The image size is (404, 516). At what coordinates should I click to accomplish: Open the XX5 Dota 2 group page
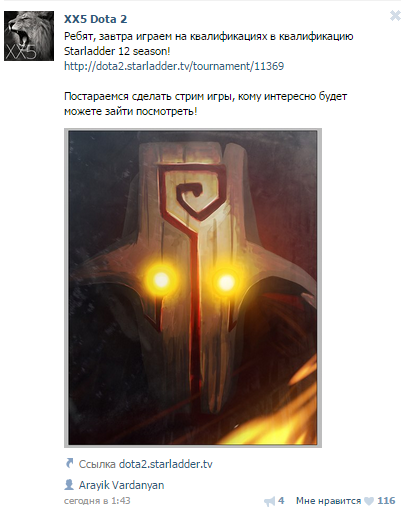[x=95, y=19]
